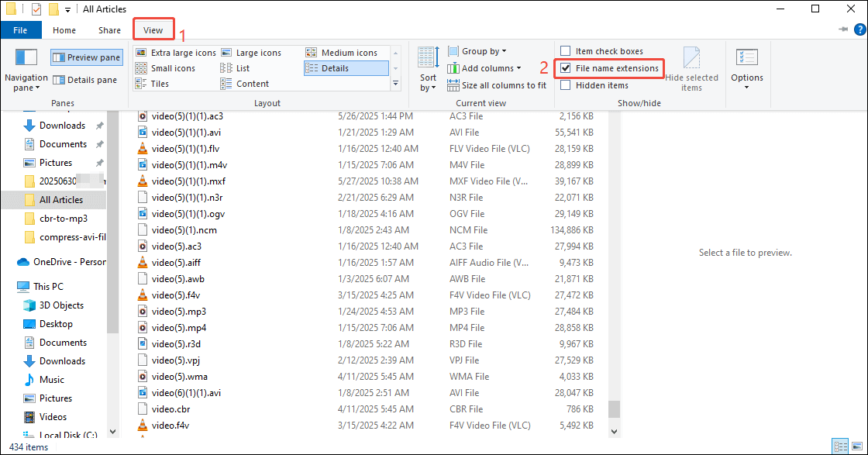
Task: Click navigation pane scroll down arrow
Action: tap(112, 431)
